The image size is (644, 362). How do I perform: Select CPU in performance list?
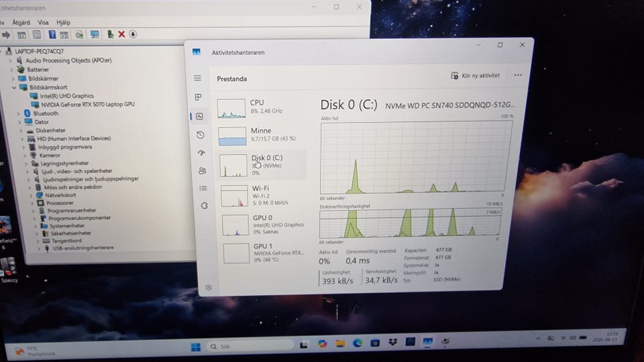(x=262, y=108)
